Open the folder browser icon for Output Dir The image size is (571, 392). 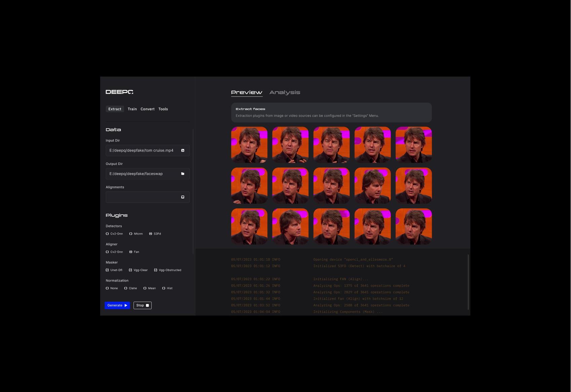click(x=183, y=174)
